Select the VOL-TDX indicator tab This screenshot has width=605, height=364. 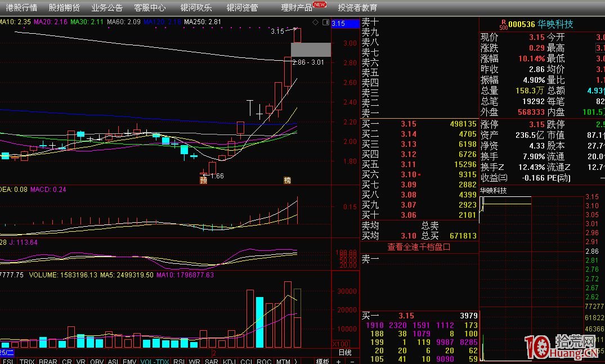[x=154, y=361]
